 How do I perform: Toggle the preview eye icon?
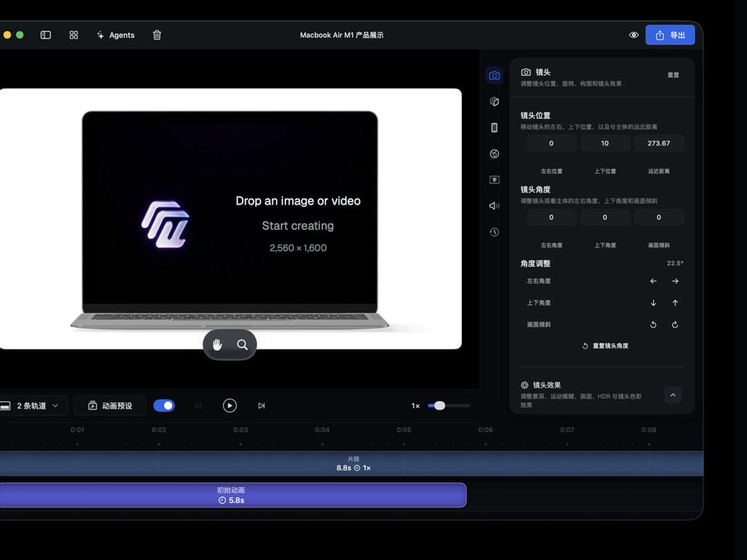[634, 35]
